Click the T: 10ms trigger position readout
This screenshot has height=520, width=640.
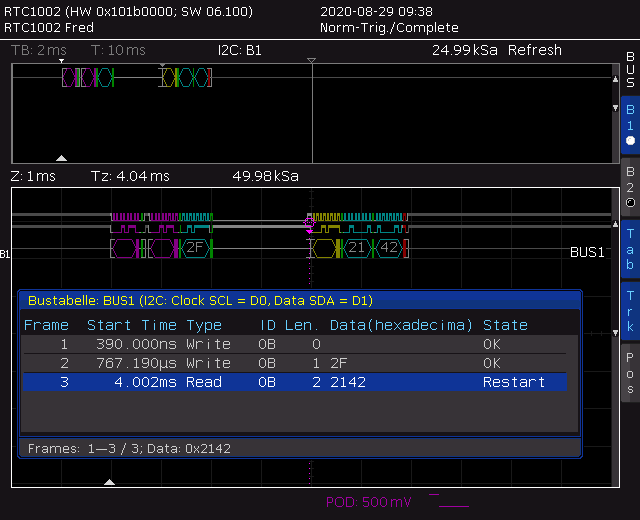[118, 50]
